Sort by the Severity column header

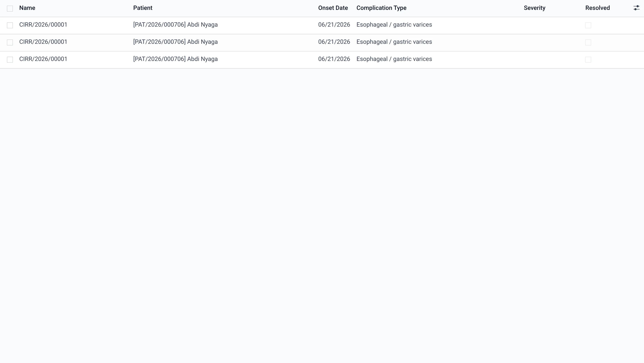pos(535,8)
